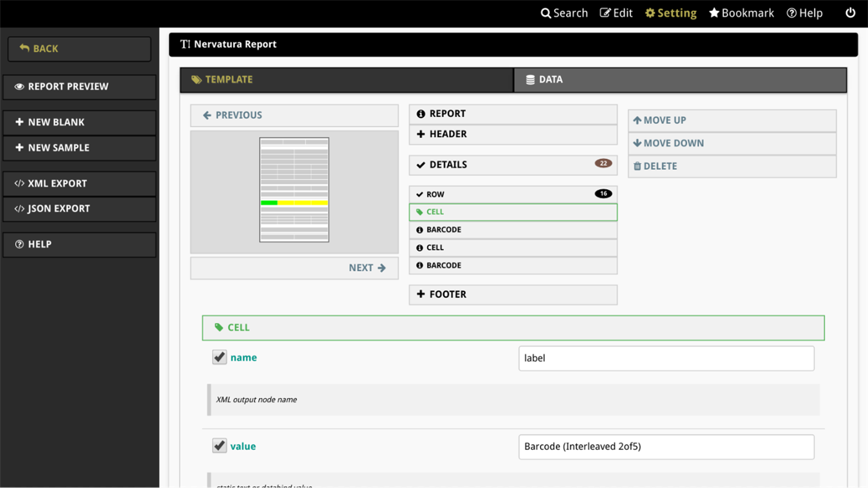Screen dimensions: 868x488
Task: Run XML EXPORT from the sidebar
Action: [x=79, y=184]
